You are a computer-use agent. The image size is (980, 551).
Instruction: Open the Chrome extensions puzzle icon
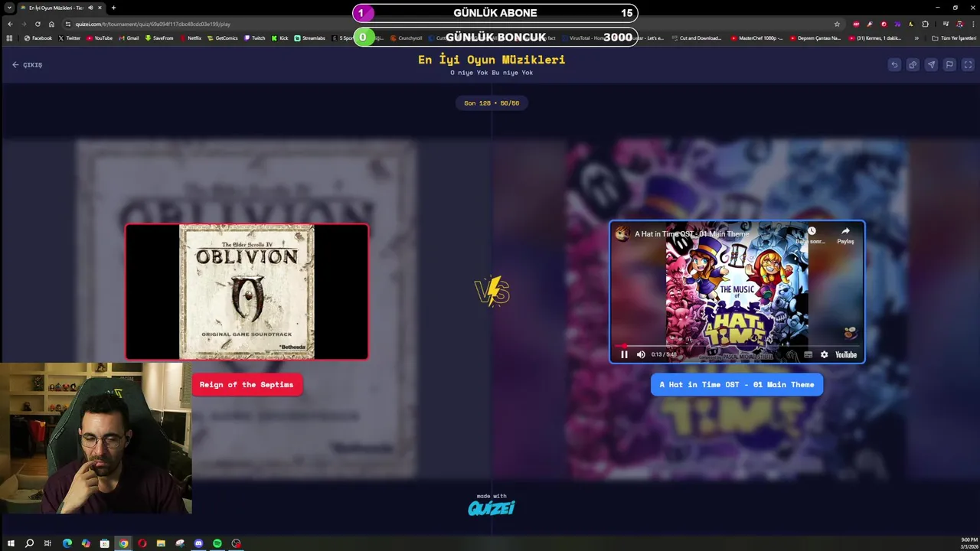(925, 24)
